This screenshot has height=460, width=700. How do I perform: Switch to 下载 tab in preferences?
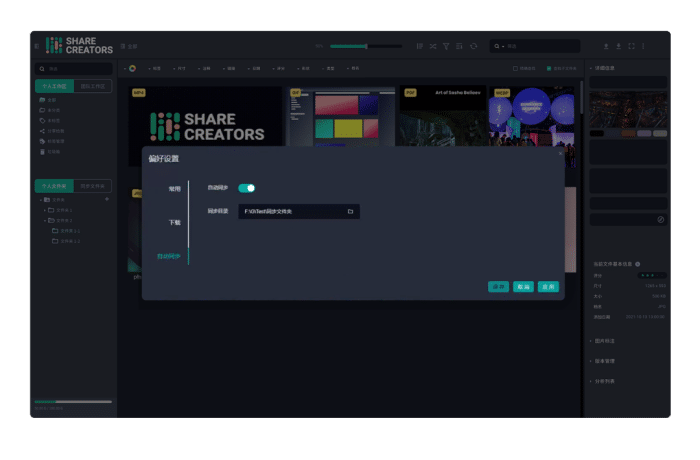click(x=175, y=222)
